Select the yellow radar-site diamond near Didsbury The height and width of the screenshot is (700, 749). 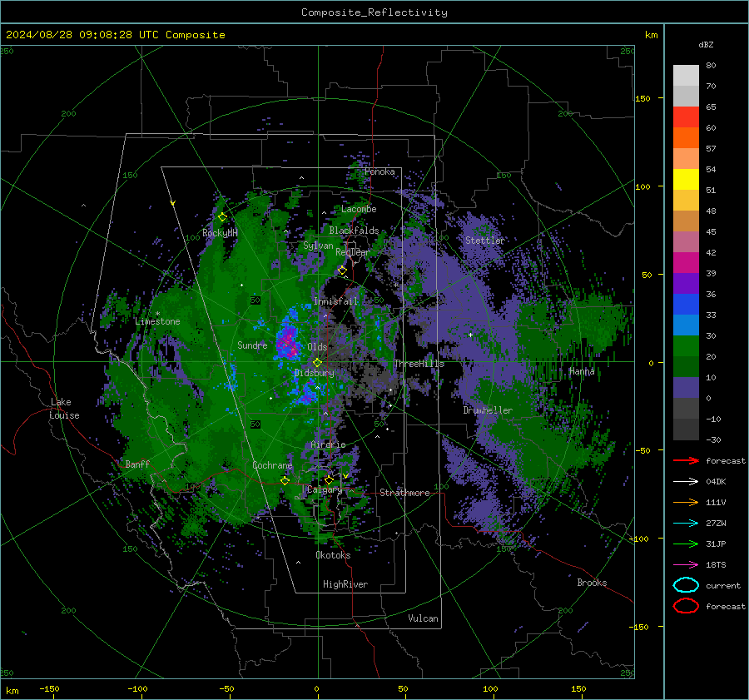(317, 363)
